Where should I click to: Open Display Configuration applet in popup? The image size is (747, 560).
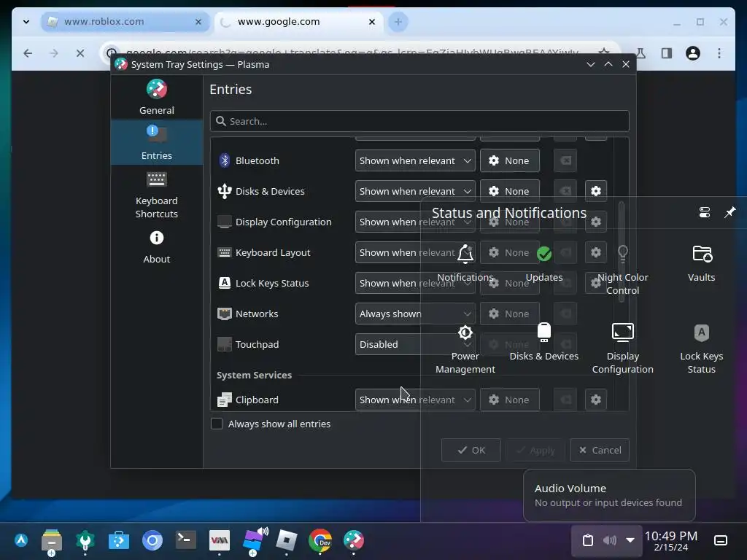click(623, 349)
